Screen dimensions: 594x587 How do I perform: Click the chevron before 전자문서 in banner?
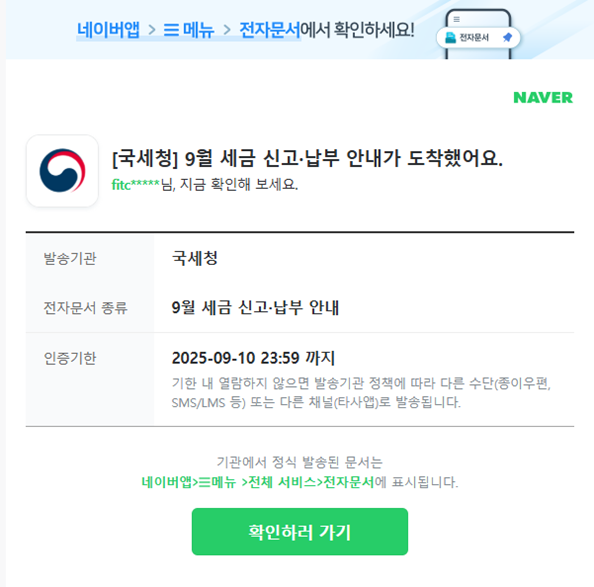[x=227, y=30]
